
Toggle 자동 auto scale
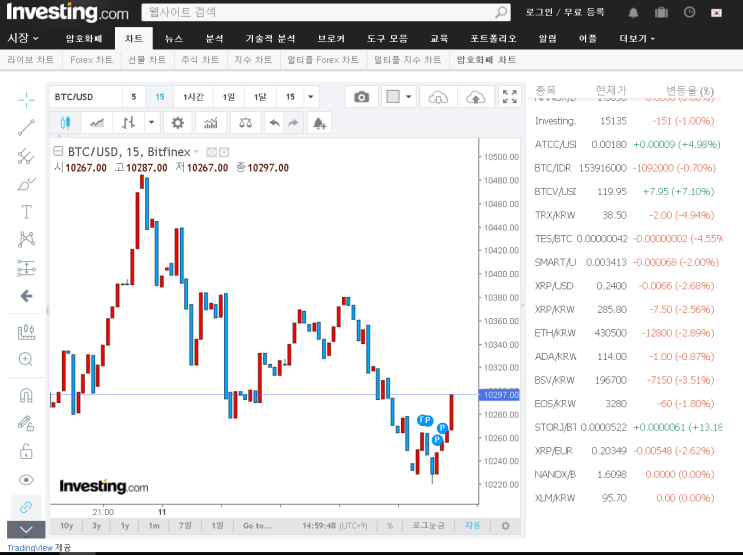coord(472,526)
